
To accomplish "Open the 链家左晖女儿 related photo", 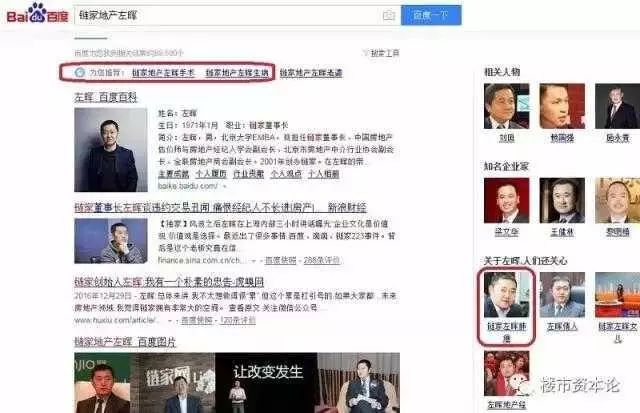I will tap(618, 295).
